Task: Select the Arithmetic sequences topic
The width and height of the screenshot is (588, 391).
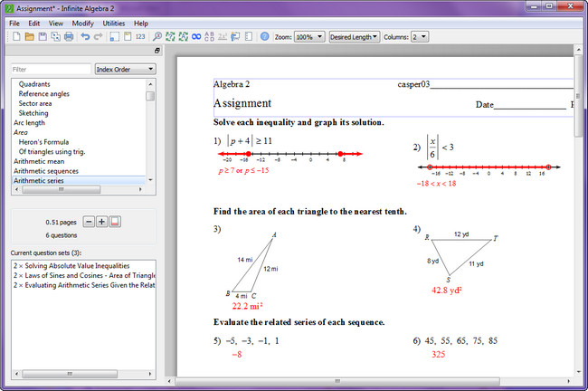Action: 46,171
